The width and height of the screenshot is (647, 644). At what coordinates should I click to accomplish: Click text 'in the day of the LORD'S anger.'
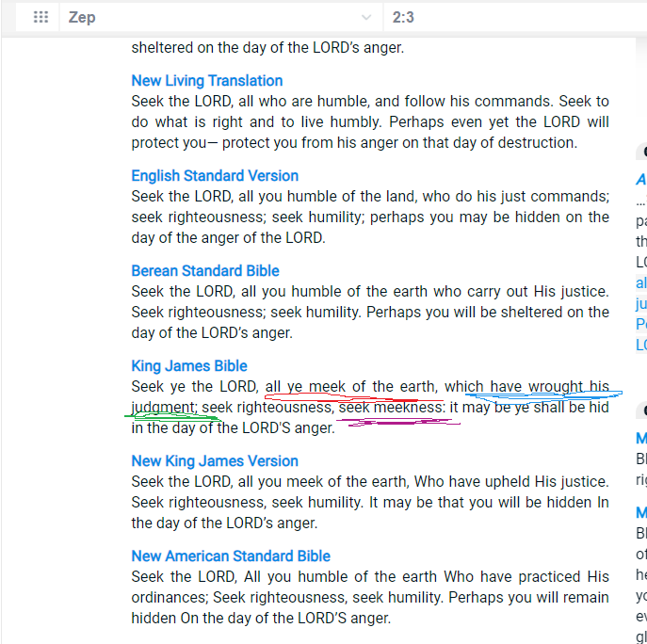click(233, 427)
